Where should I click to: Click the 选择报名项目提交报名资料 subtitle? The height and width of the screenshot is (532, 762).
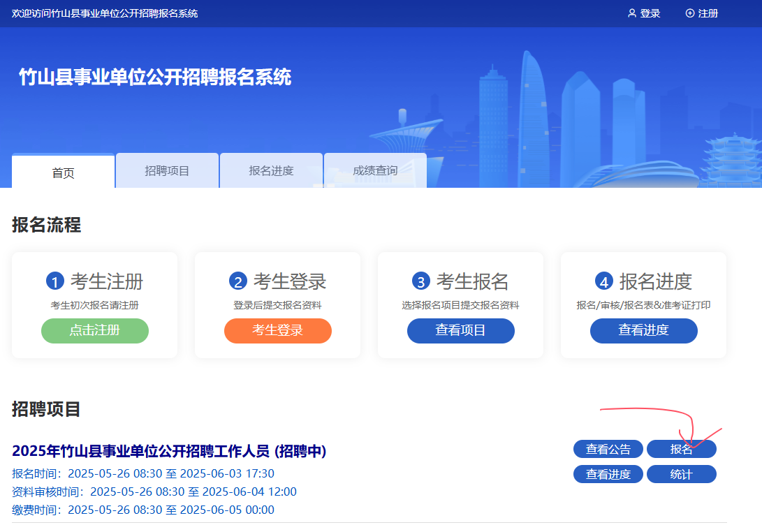click(461, 305)
